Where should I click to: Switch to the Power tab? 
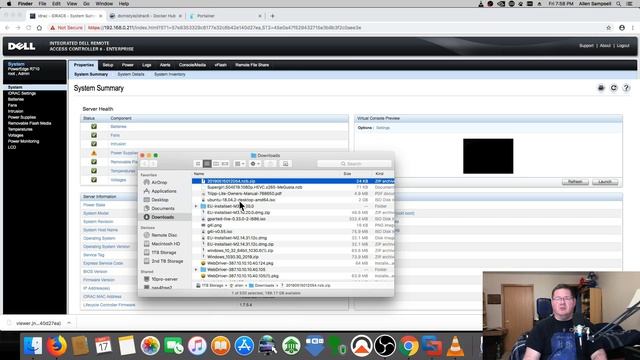(x=127, y=65)
